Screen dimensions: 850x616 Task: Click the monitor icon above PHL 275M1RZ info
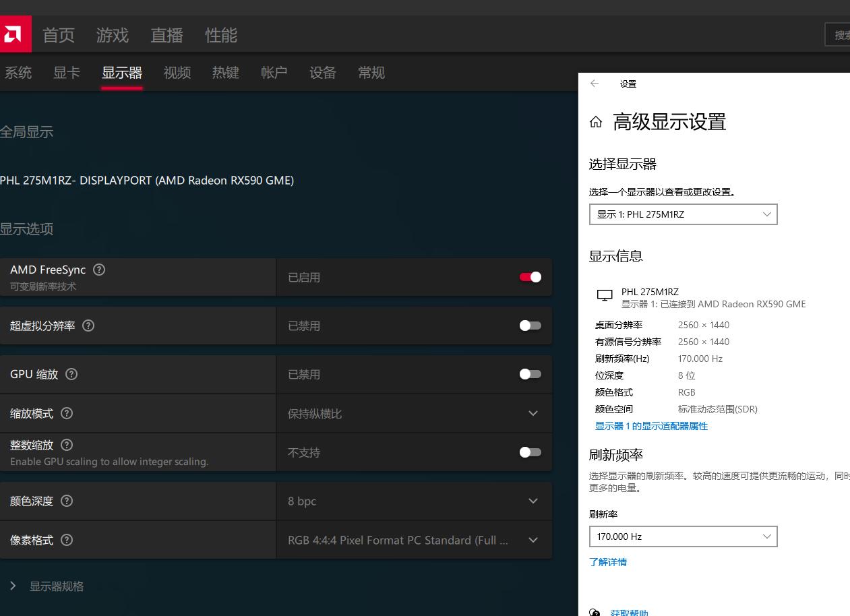[x=604, y=295]
